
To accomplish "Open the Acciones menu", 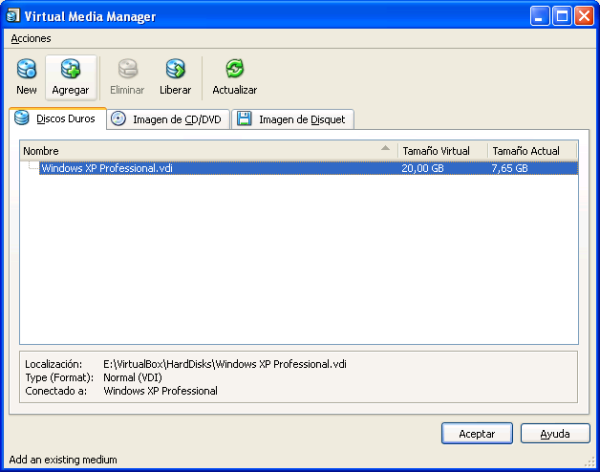I will click(30, 38).
